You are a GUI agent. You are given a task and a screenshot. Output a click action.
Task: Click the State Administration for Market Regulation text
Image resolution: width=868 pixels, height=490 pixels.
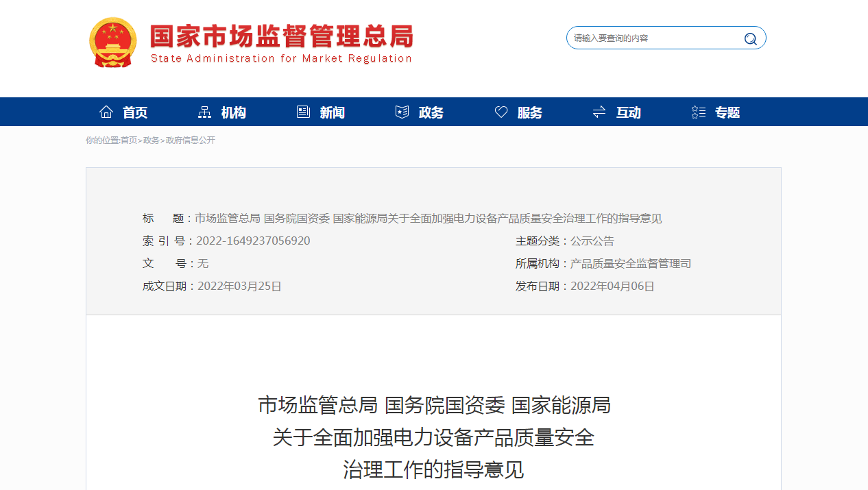281,58
